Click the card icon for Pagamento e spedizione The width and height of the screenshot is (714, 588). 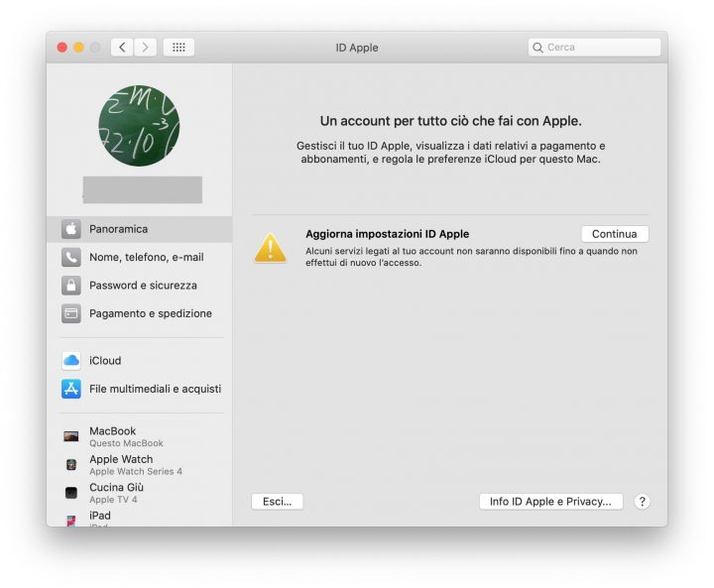[x=71, y=313]
